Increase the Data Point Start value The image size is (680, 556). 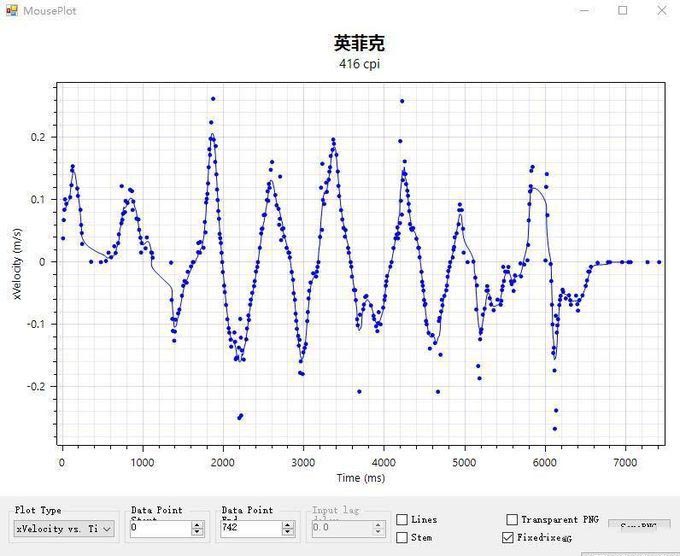point(197,525)
